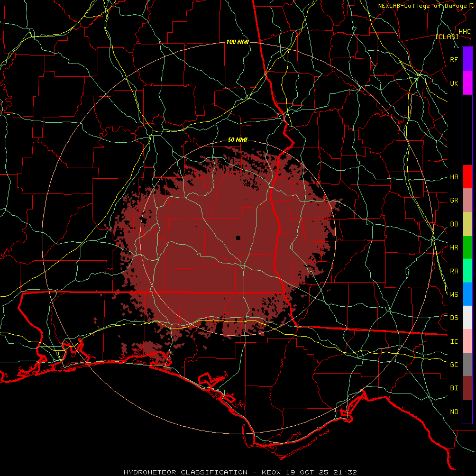The height and width of the screenshot is (476, 476).
Task: Click the BI legend label text
Action: (x=454, y=388)
